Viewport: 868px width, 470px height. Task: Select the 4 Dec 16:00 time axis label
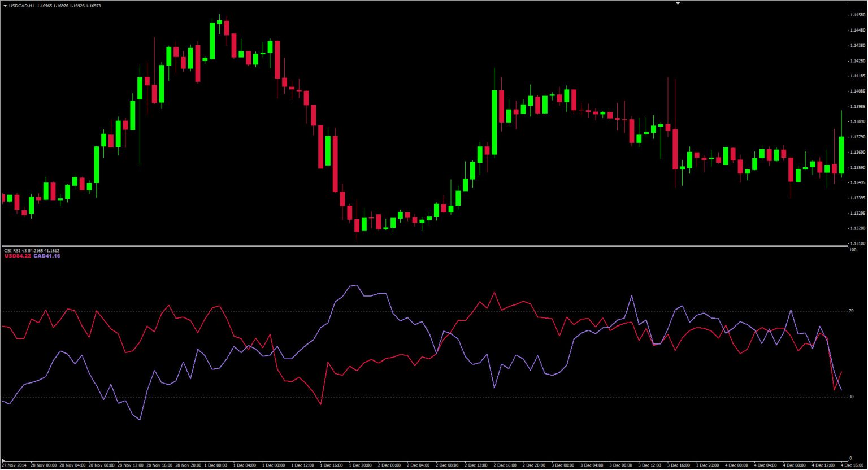pyautogui.click(x=851, y=465)
